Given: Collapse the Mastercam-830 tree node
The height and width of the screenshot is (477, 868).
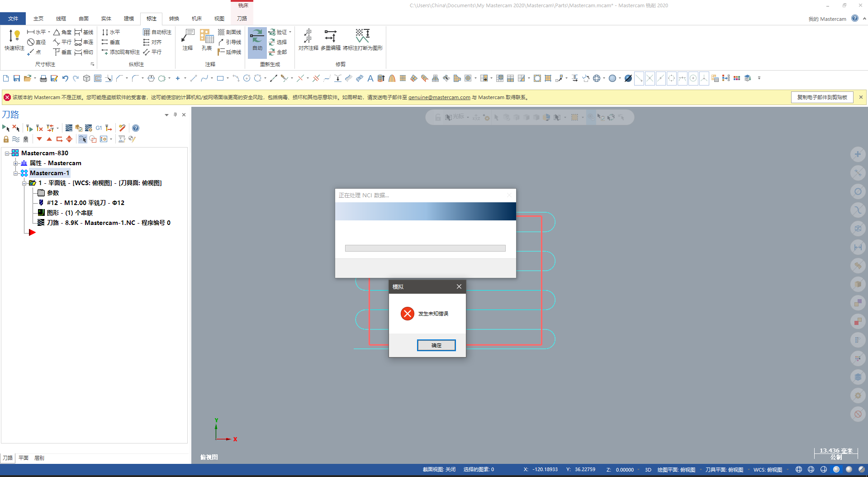Looking at the screenshot, I should tap(7, 153).
